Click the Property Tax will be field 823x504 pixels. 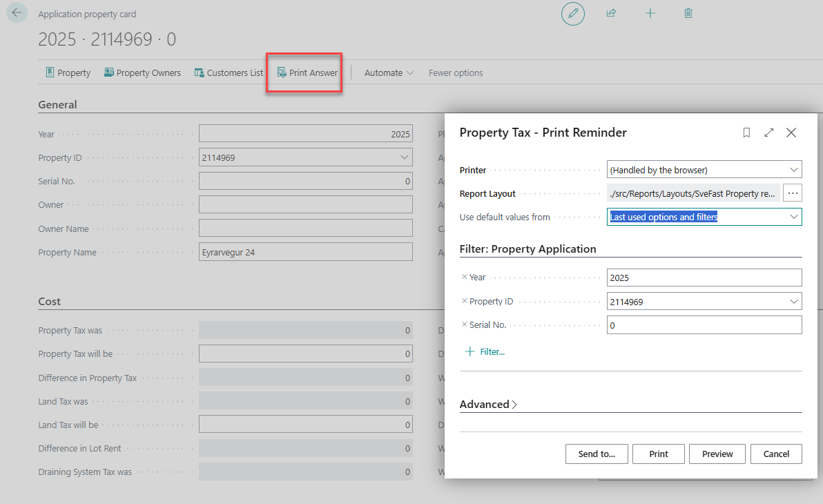305,354
